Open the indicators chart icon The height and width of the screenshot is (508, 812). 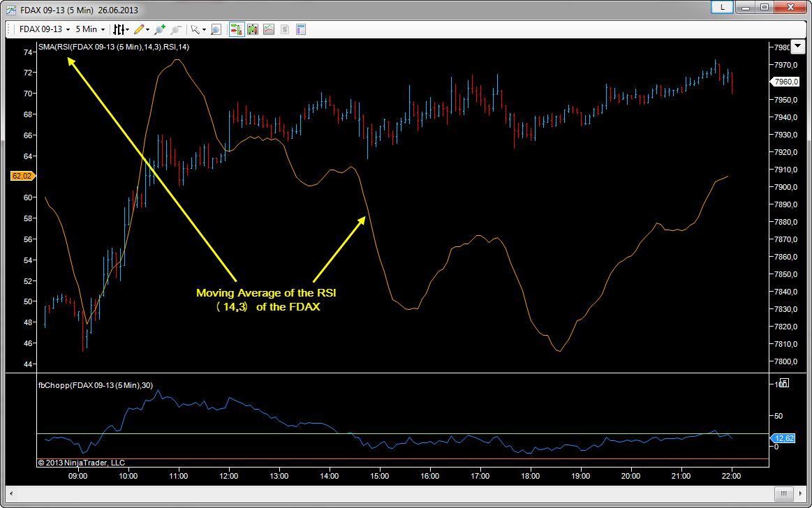pyautogui.click(x=269, y=29)
